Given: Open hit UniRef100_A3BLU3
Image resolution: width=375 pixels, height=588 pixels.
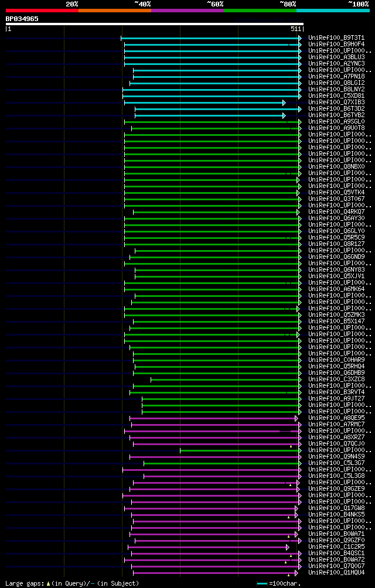Looking at the screenshot, I should click(336, 57).
